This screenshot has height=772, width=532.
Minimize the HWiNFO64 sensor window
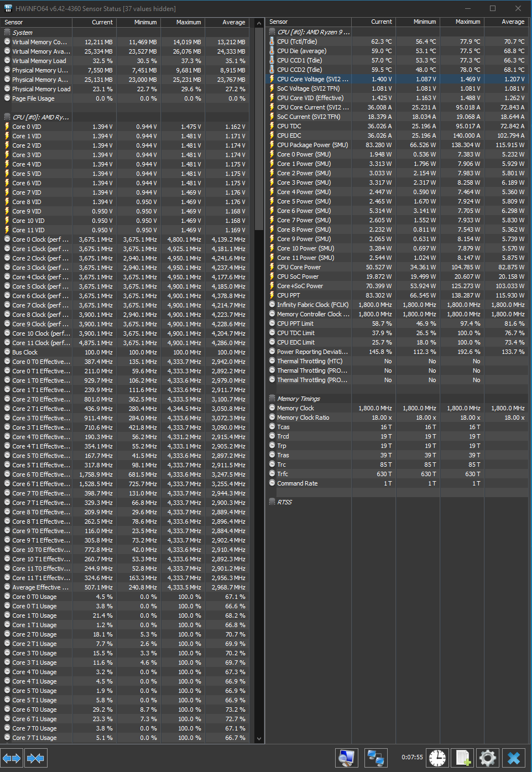(x=467, y=8)
